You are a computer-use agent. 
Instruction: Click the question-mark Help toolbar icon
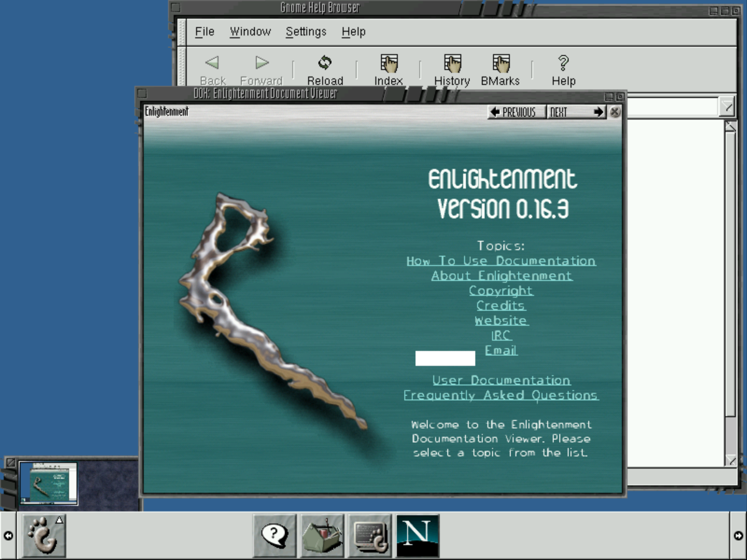(563, 68)
